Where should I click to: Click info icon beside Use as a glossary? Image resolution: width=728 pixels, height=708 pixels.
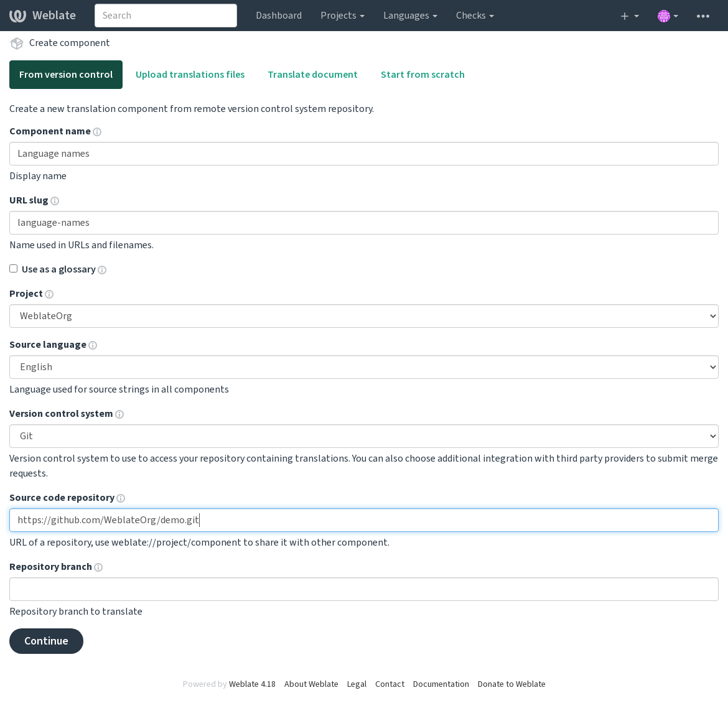[102, 270]
